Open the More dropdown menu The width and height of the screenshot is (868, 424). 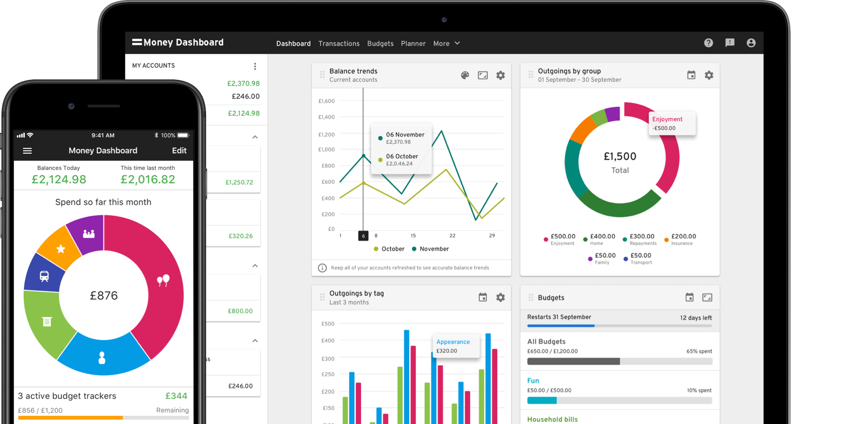coord(446,44)
